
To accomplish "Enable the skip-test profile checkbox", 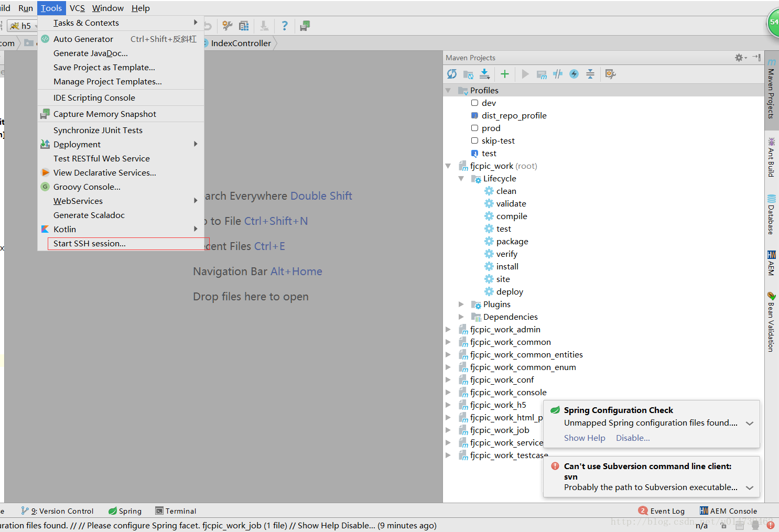I will (x=474, y=140).
